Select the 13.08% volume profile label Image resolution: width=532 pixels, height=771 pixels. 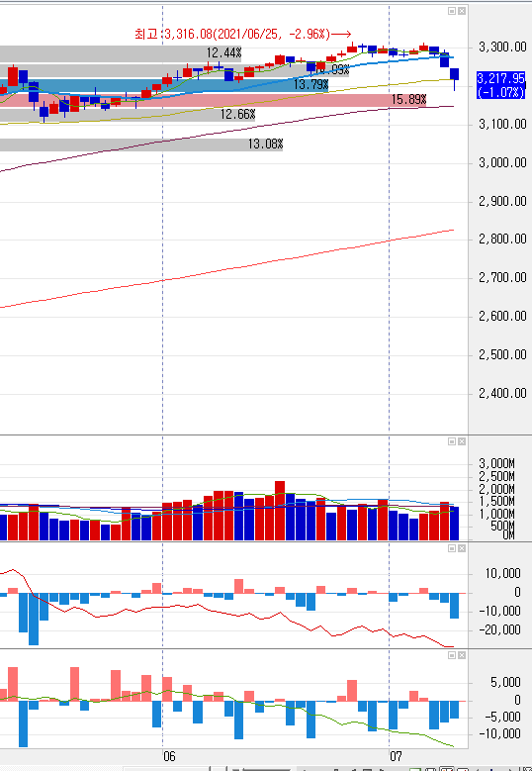[x=265, y=145]
